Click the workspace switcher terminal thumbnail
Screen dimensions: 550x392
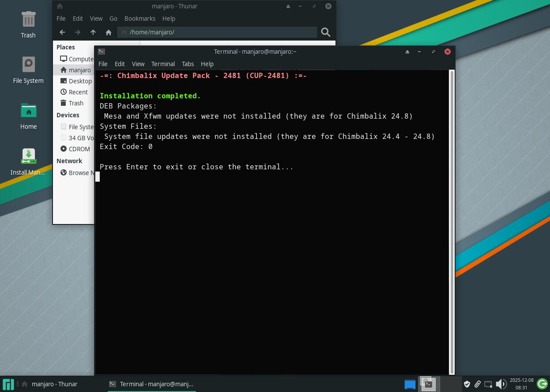pos(428,384)
